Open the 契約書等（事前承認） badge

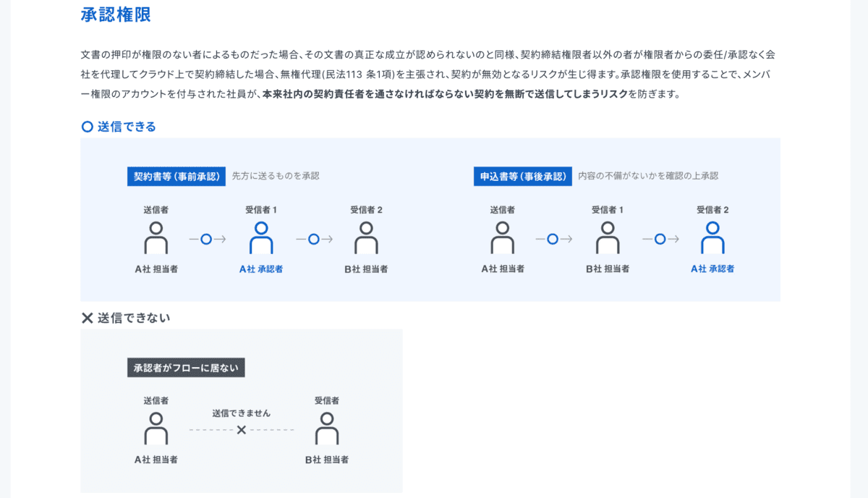tap(176, 176)
